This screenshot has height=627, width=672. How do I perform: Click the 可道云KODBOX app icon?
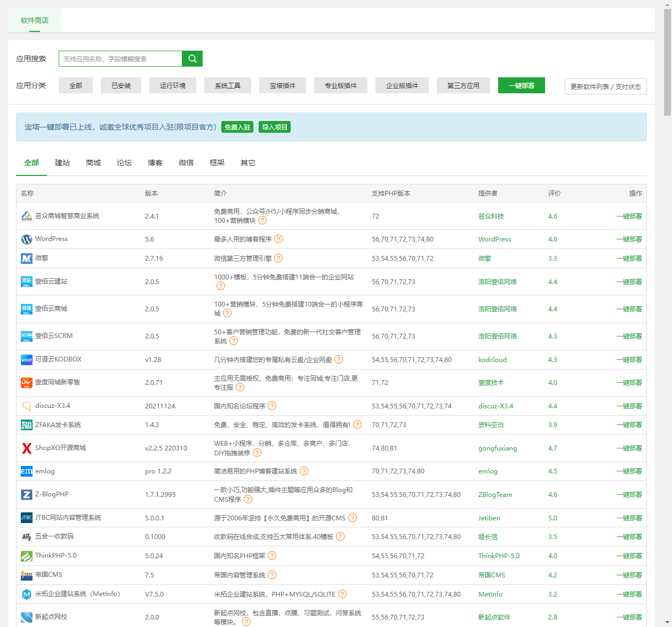(x=27, y=360)
